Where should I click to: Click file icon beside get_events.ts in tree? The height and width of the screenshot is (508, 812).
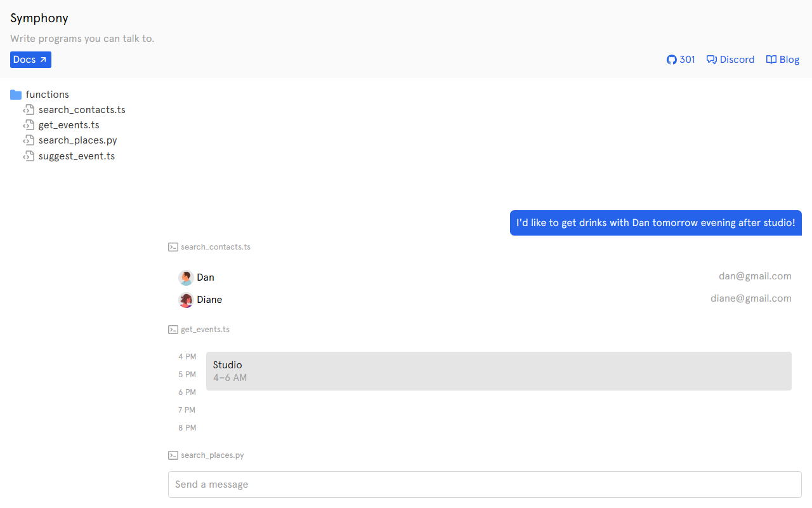(29, 125)
